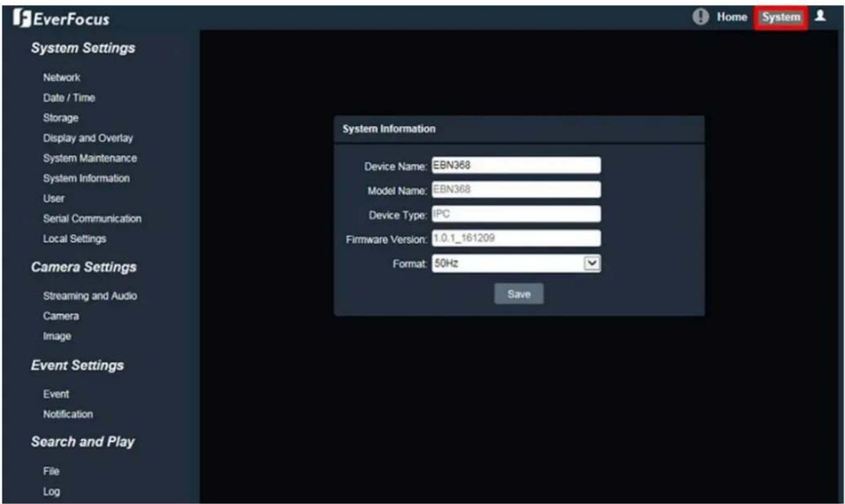Image resolution: width=845 pixels, height=504 pixels.
Task: Click the alert exclamation icon in header
Action: pos(701,17)
